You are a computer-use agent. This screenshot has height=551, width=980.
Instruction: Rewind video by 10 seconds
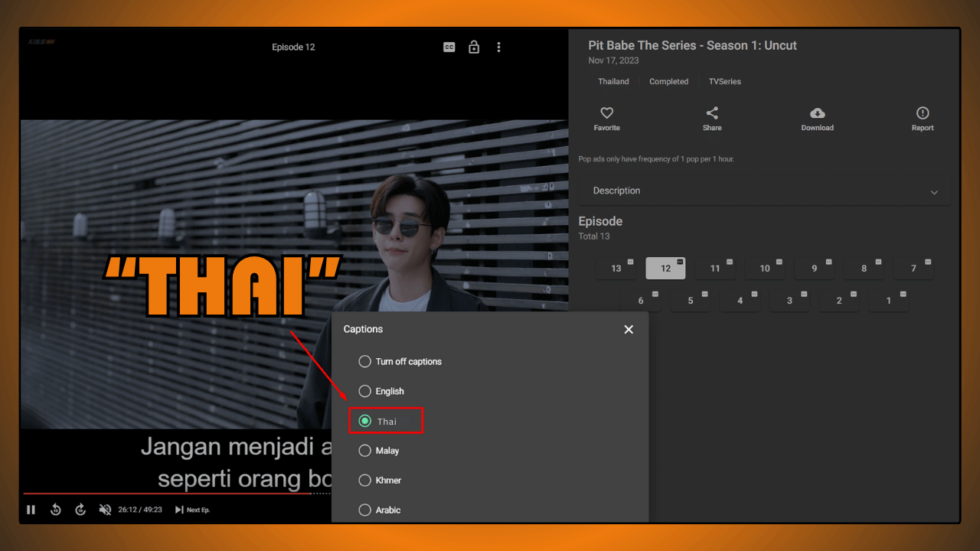coord(56,510)
